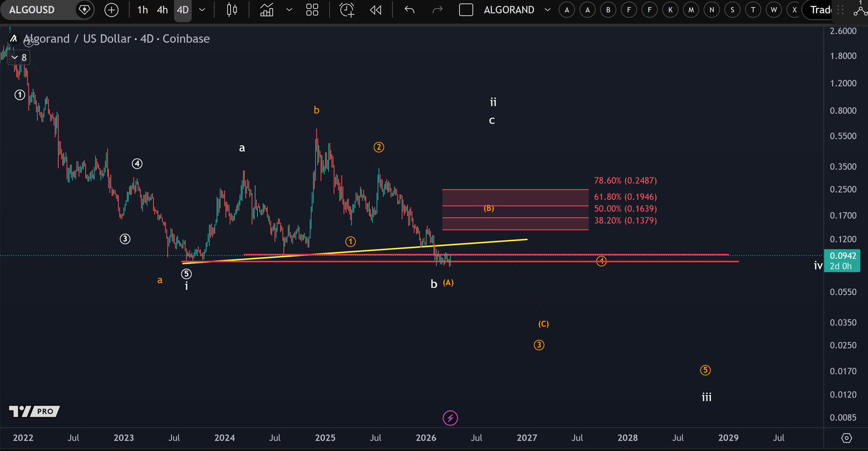Open the B circle shortcut
This screenshot has width=868, height=451.
pyautogui.click(x=608, y=10)
